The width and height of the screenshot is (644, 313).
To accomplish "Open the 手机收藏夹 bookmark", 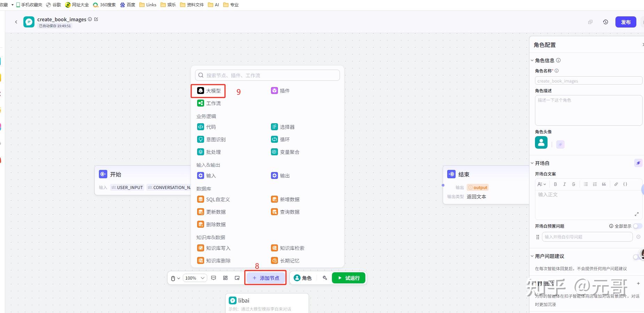I will [29, 5].
